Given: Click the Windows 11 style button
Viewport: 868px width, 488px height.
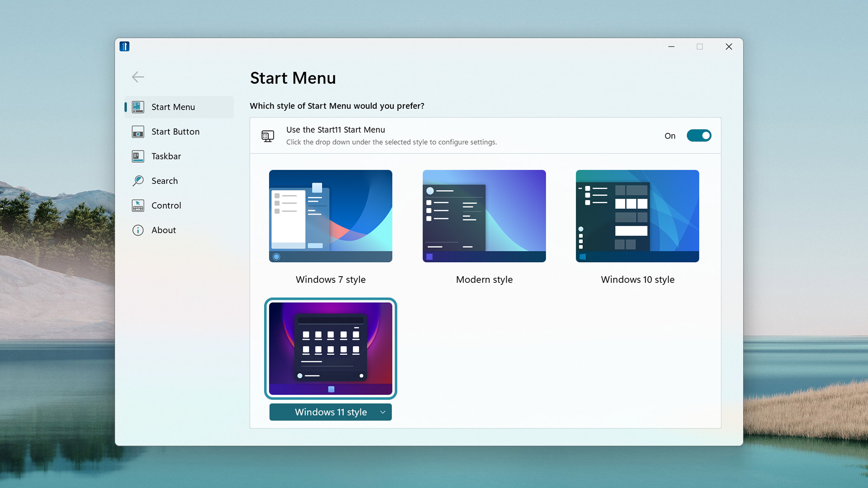Looking at the screenshot, I should tap(331, 412).
